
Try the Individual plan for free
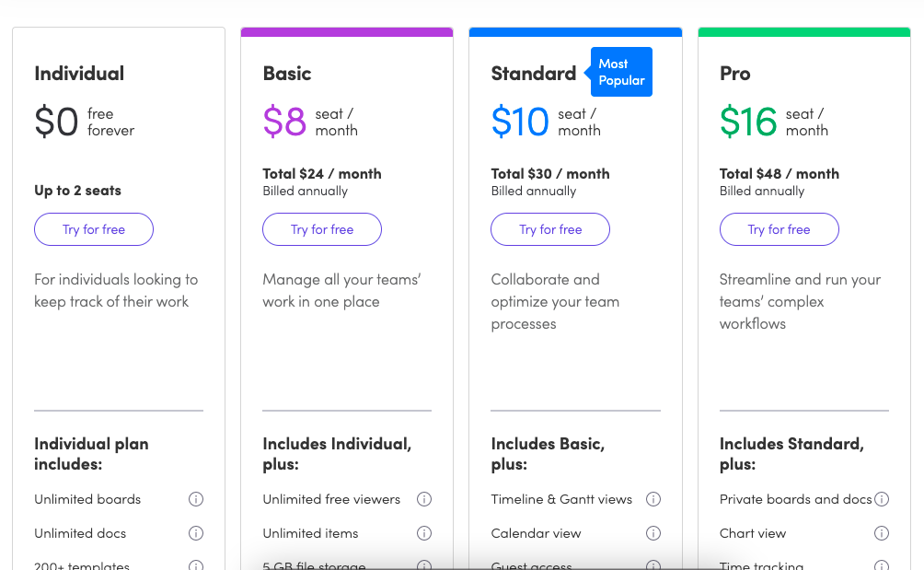94,229
